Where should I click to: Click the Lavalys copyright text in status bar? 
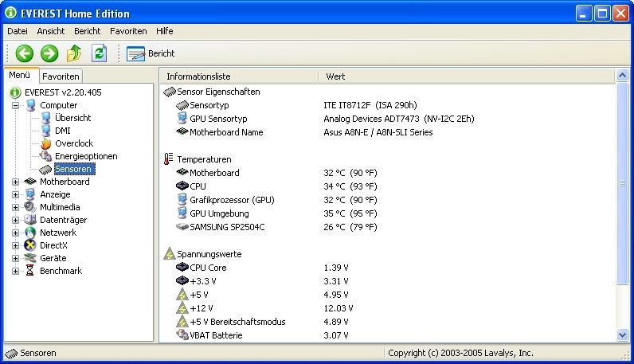[x=460, y=353]
